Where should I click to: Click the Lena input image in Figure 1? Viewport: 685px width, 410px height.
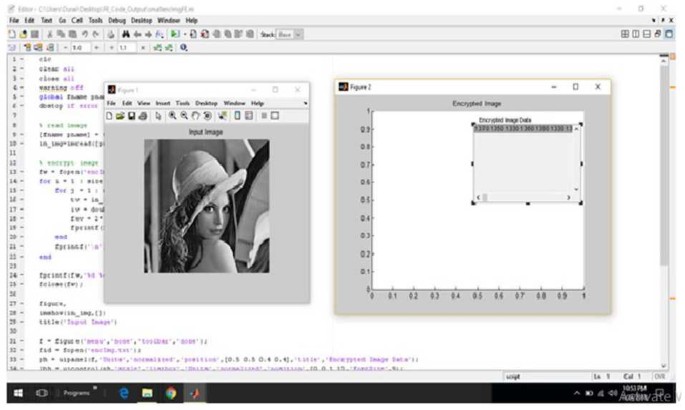(206, 205)
